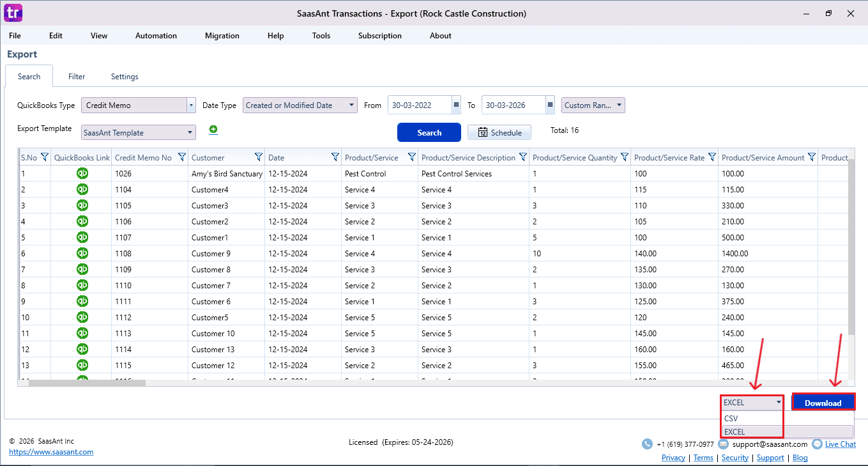Image resolution: width=868 pixels, height=466 pixels.
Task: Click the Schedule button
Action: pos(499,132)
